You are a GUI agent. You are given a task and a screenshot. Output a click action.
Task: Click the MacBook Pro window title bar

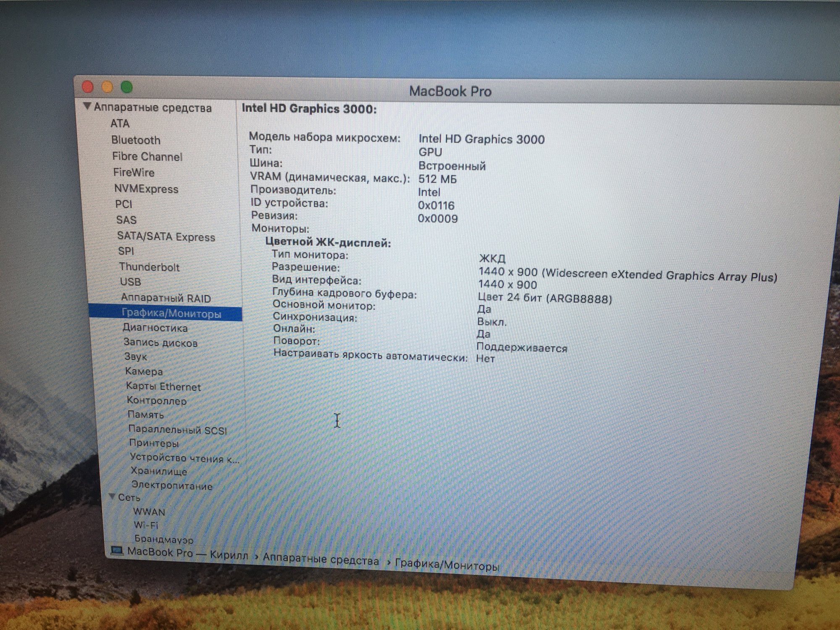pos(450,91)
